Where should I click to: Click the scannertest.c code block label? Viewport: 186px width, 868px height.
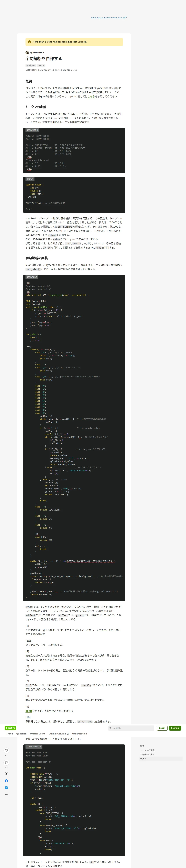point(34,746)
